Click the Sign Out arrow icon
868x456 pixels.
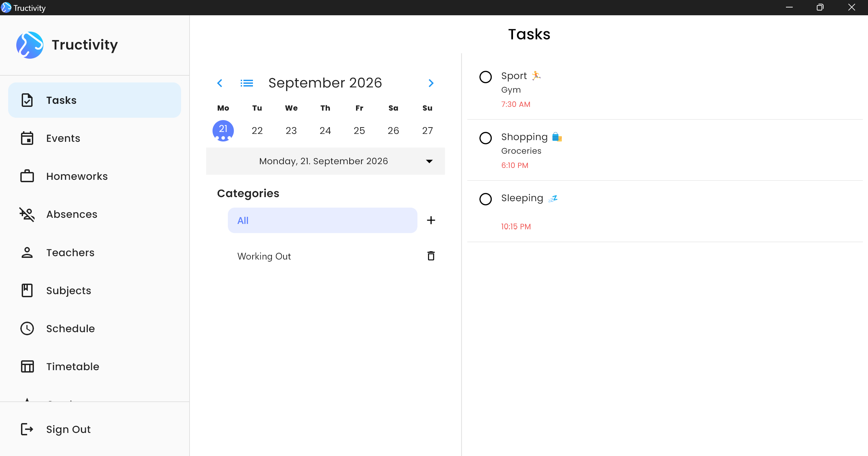27,429
